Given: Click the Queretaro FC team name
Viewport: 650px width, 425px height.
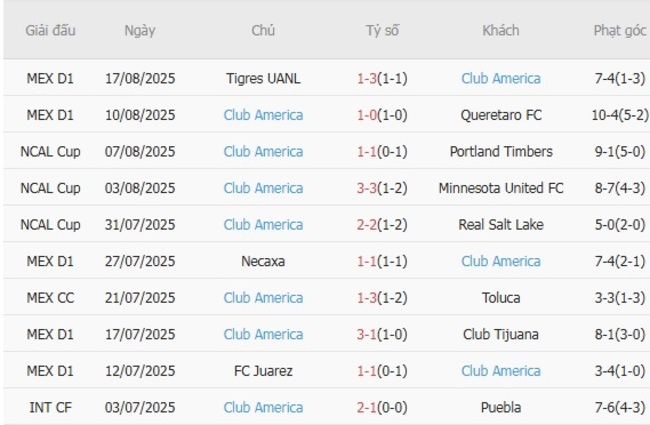Looking at the screenshot, I should [501, 115].
